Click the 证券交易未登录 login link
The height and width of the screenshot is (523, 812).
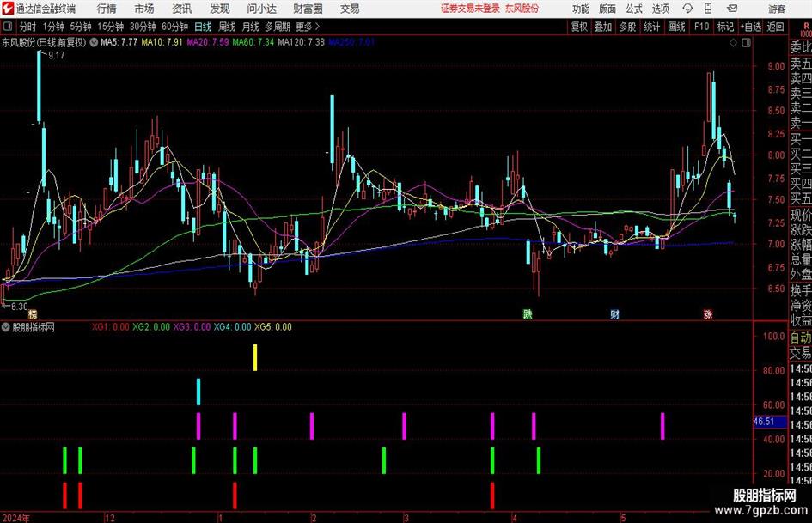click(x=470, y=9)
